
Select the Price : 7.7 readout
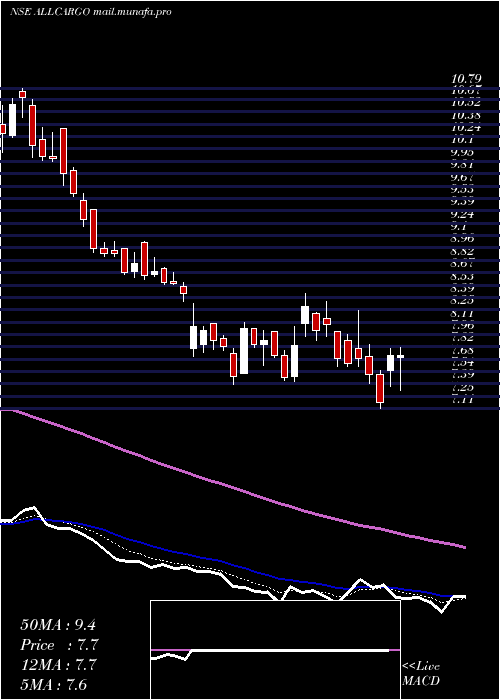[59, 645]
